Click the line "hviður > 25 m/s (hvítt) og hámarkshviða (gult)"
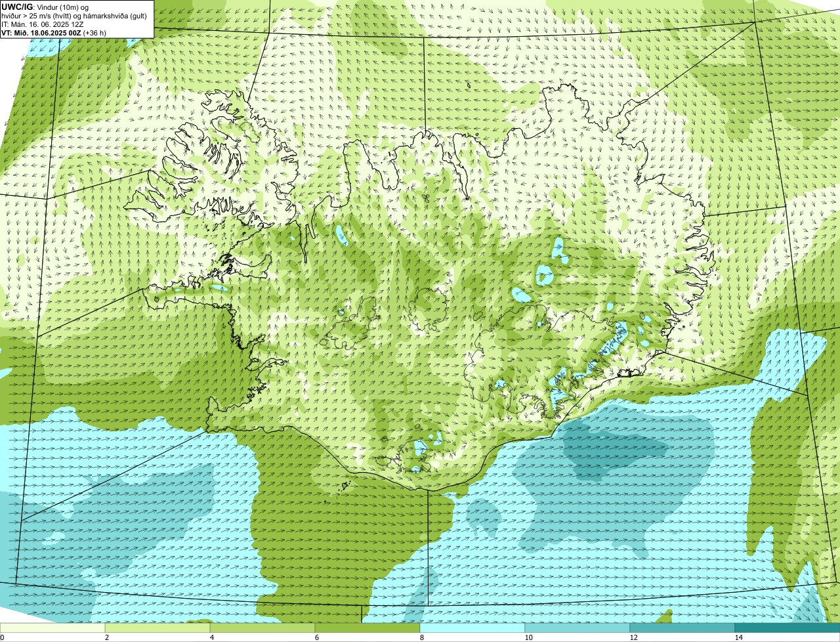This screenshot has width=840, height=642. click(74, 16)
